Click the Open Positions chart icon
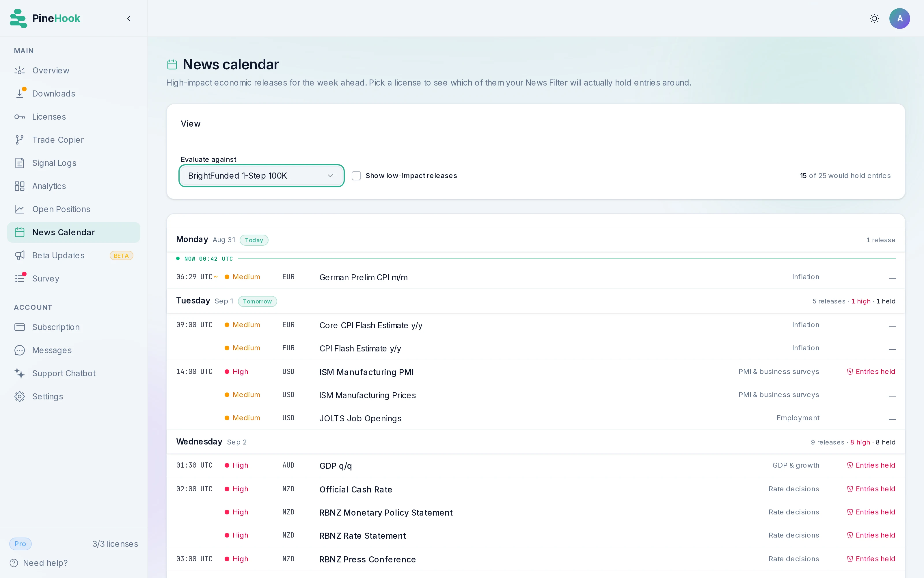 coord(19,209)
